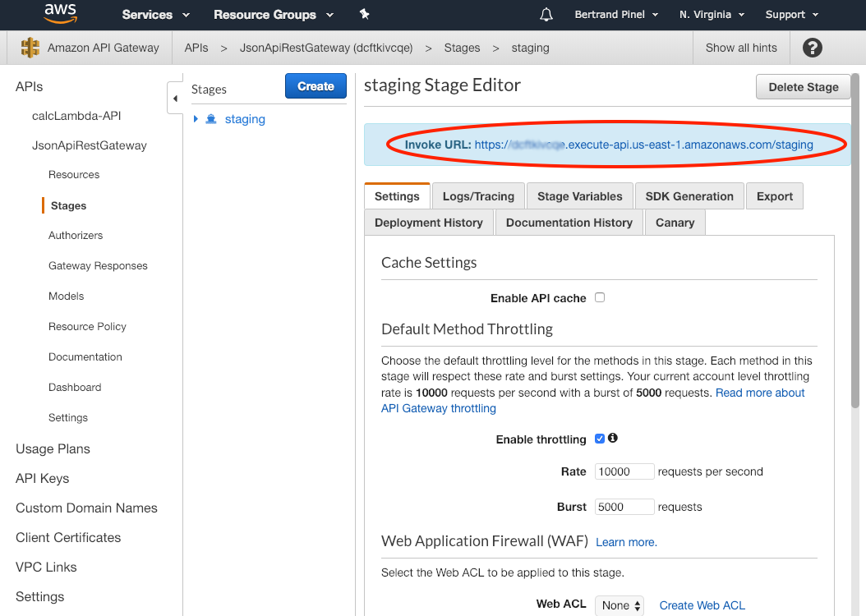Image resolution: width=866 pixels, height=616 pixels.
Task: Click the Create stage button
Action: (316, 86)
